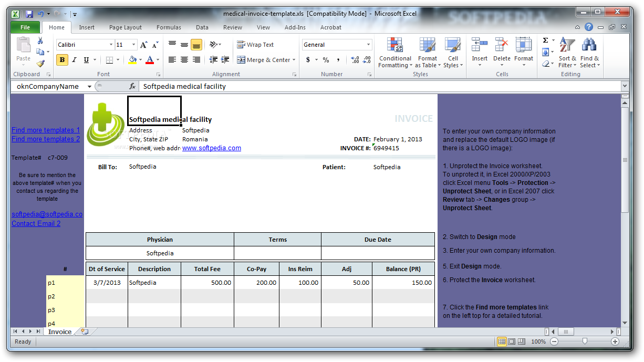
Task: Switch to the Review tab
Action: click(233, 27)
